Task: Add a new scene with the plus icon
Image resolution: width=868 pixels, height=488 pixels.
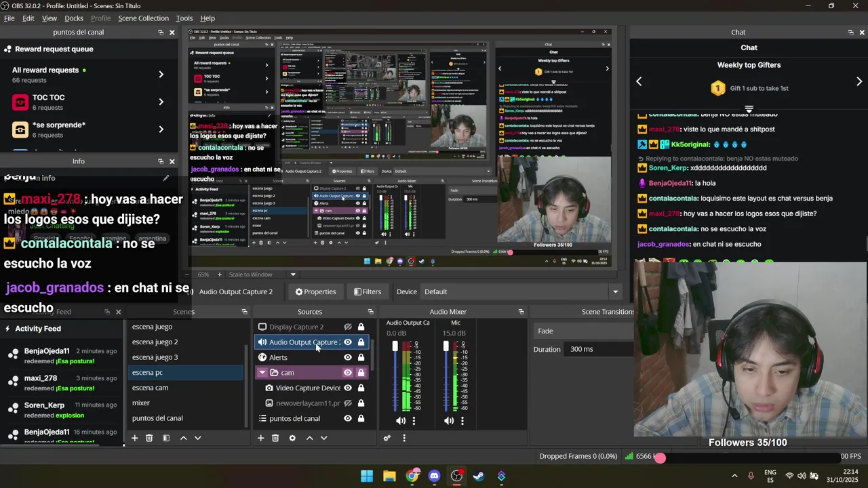Action: click(x=134, y=438)
